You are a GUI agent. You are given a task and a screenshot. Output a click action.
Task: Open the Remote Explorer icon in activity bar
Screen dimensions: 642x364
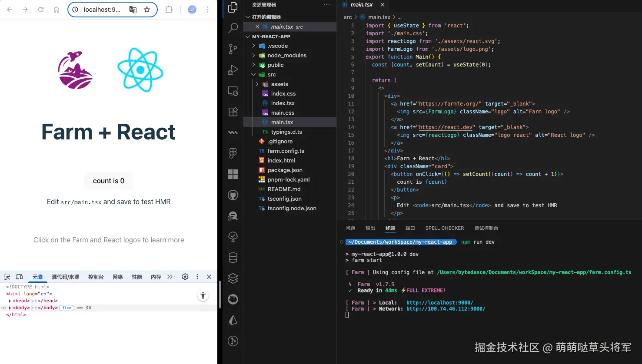[x=233, y=91]
